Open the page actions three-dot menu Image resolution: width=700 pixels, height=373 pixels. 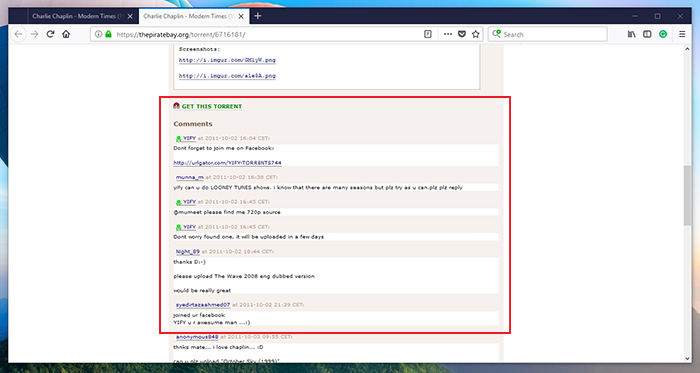coord(448,34)
